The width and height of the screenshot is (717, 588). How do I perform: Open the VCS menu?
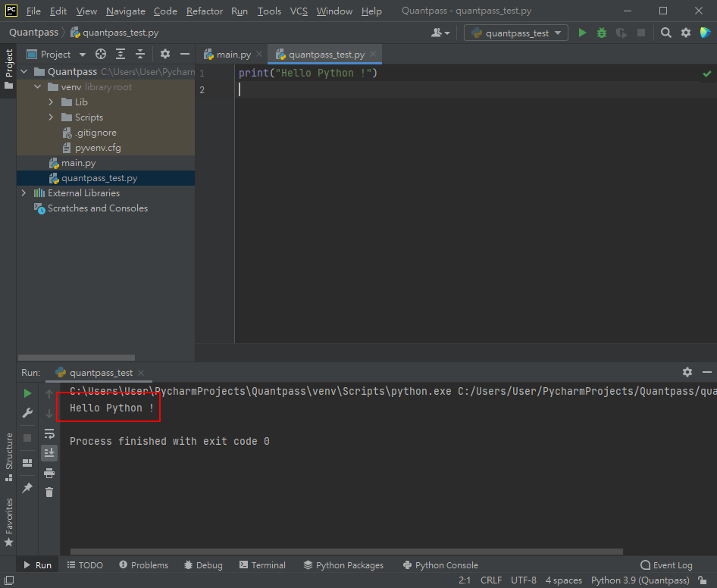(x=299, y=11)
